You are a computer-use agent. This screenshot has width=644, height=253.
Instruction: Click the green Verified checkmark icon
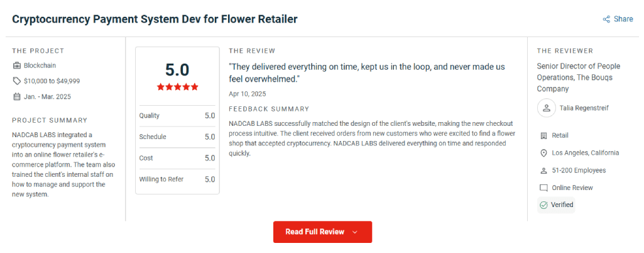click(543, 205)
